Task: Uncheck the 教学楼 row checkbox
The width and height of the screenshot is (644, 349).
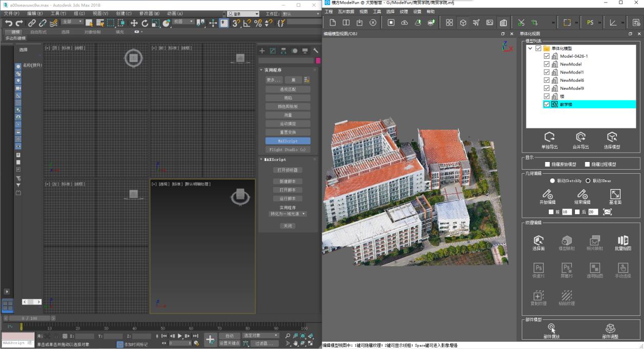Action: 546,104
